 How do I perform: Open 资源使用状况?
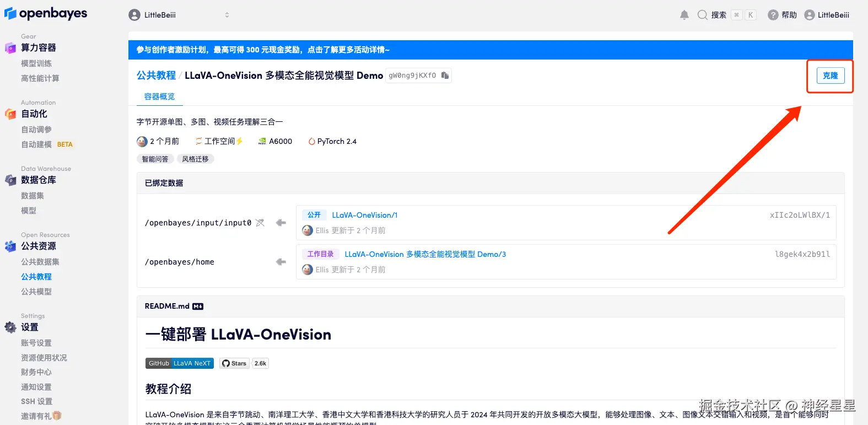pyautogui.click(x=44, y=358)
